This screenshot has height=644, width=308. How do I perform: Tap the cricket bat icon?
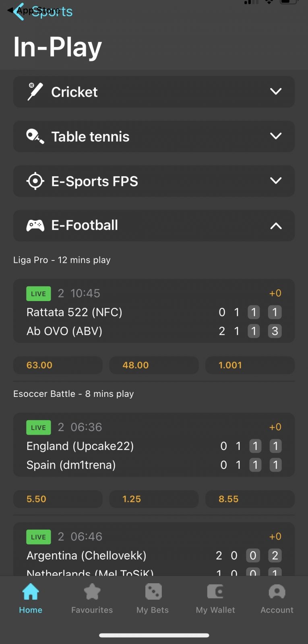35,92
